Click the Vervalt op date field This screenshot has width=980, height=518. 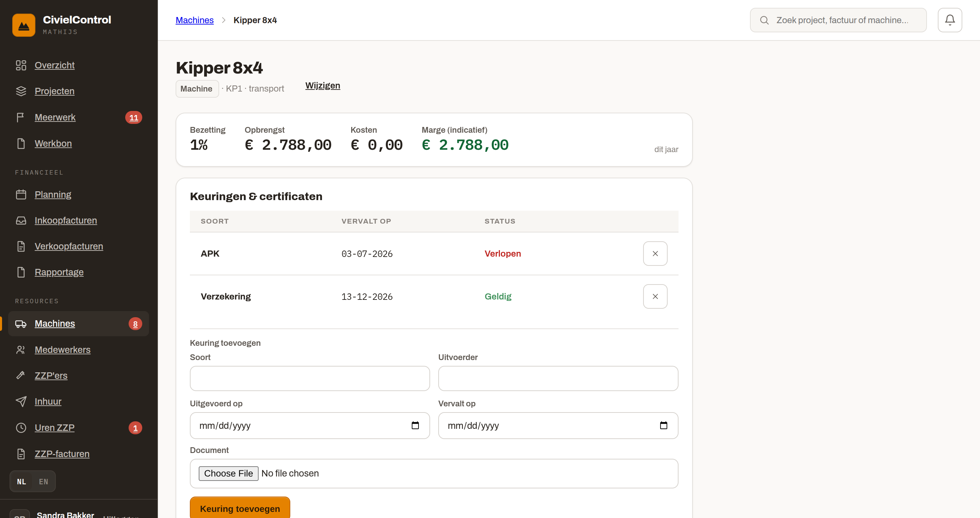click(558, 425)
